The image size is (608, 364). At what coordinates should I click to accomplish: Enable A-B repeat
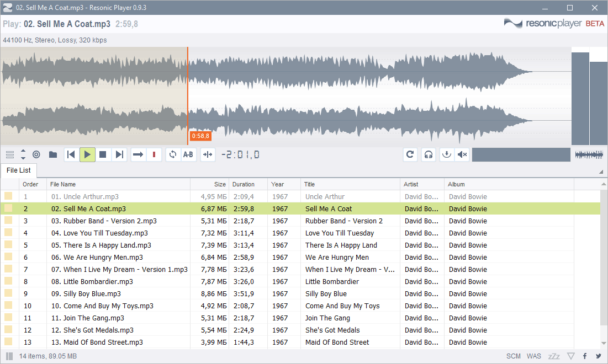[x=188, y=154]
